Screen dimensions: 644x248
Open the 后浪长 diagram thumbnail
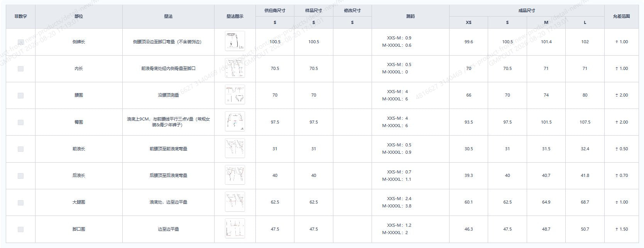click(235, 175)
